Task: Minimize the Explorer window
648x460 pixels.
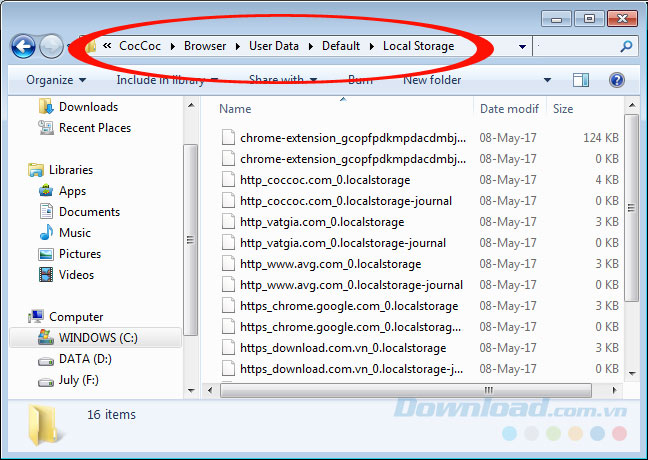Action: point(556,19)
